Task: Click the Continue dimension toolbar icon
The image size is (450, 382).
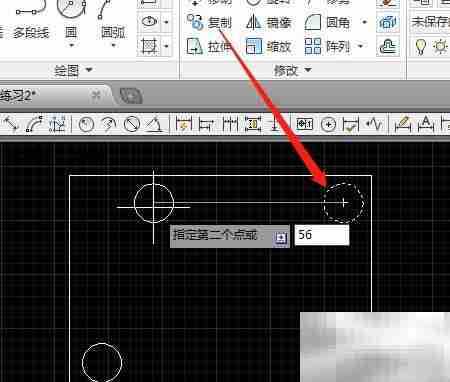Action: [x=230, y=124]
